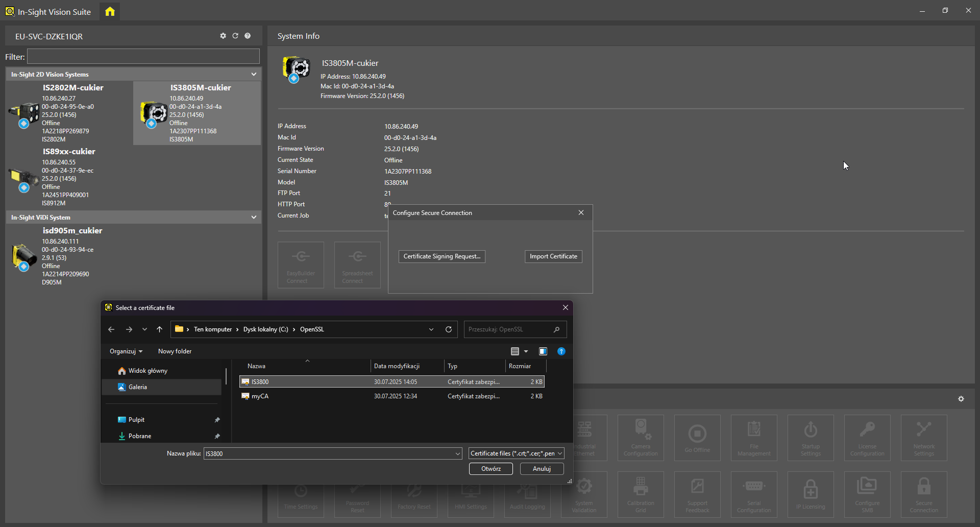Open License Configuration tile
The width and height of the screenshot is (980, 527).
pos(867,438)
